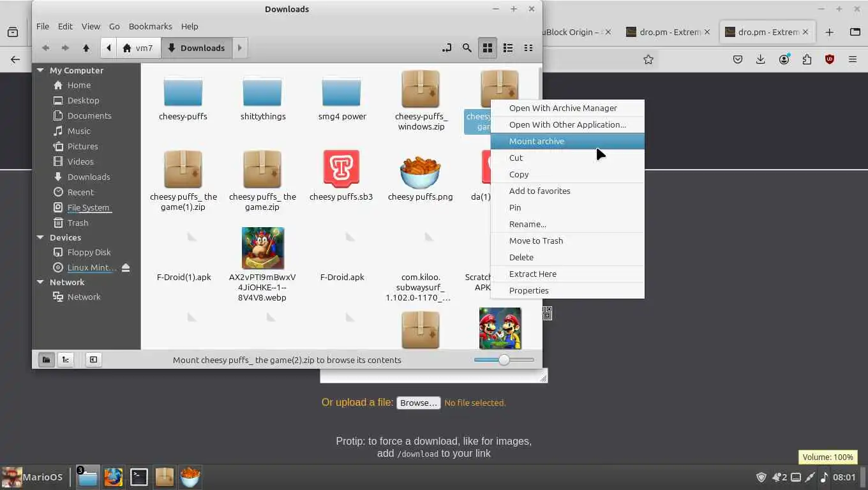Viewport: 868px width, 490px height.
Task: Open the Bookmarks menu
Action: (x=151, y=26)
